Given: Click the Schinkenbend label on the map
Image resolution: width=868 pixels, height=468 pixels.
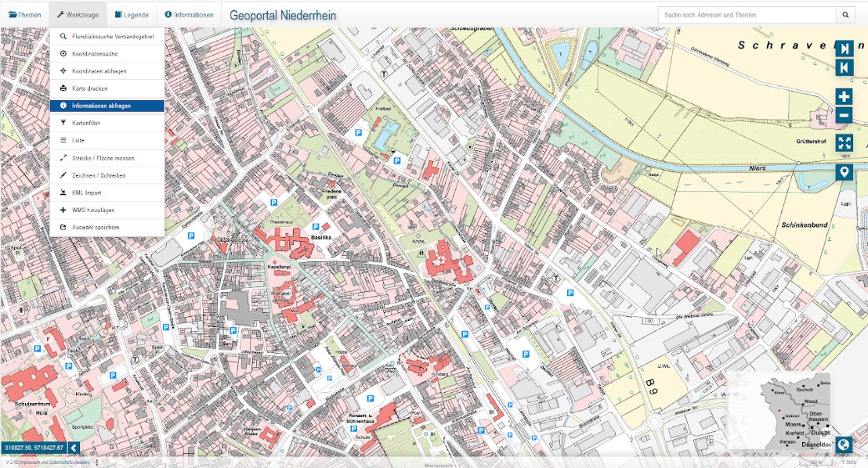Looking at the screenshot, I should click(805, 225).
